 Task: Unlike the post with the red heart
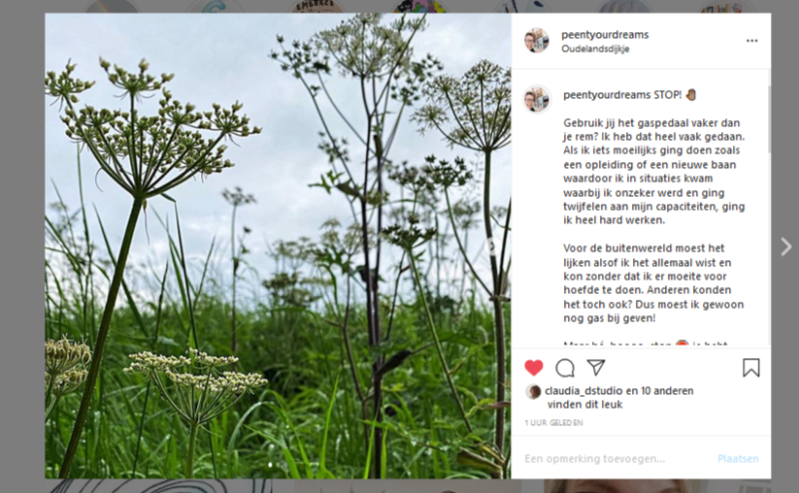534,368
